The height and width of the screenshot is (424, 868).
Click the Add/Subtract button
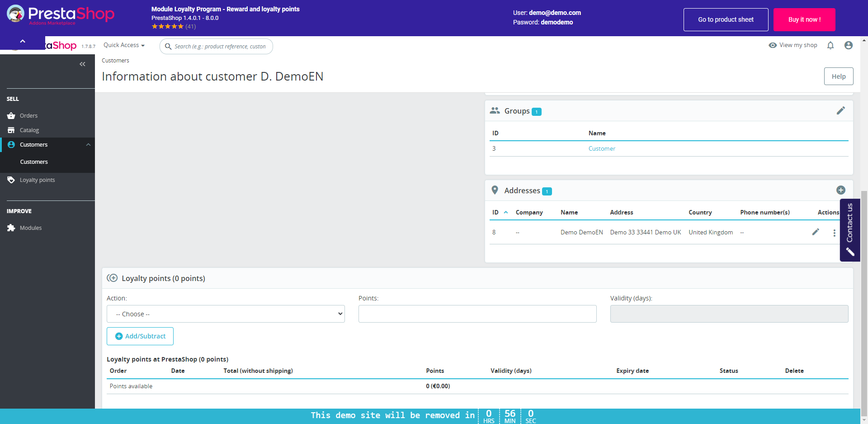(x=140, y=336)
